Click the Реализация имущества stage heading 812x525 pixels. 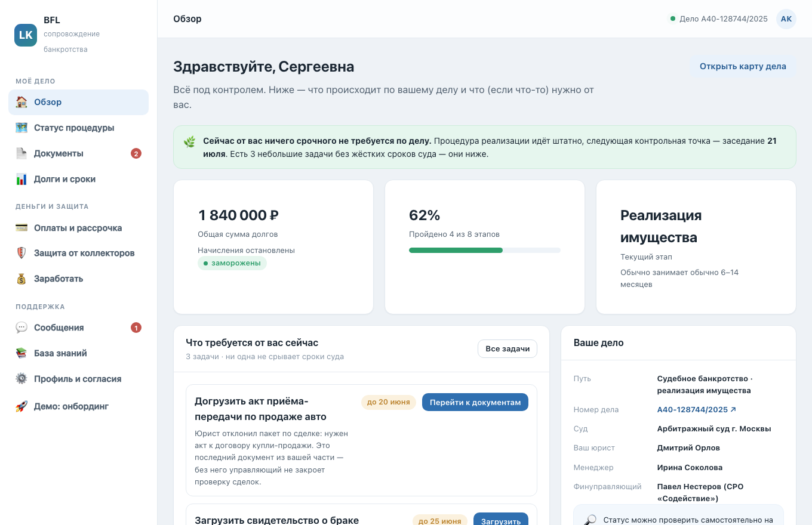[661, 226]
